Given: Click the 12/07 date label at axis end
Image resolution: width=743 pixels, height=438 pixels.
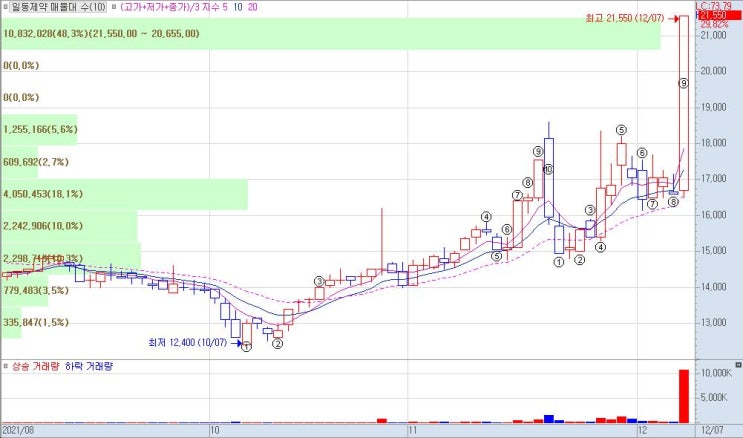Looking at the screenshot, I should coord(715,430).
